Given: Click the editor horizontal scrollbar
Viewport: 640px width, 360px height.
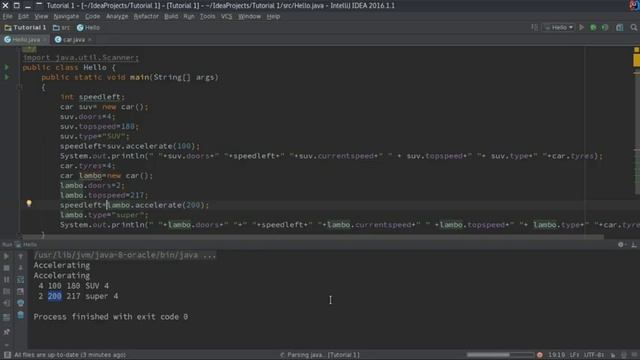Looking at the screenshot, I should click(x=313, y=237).
